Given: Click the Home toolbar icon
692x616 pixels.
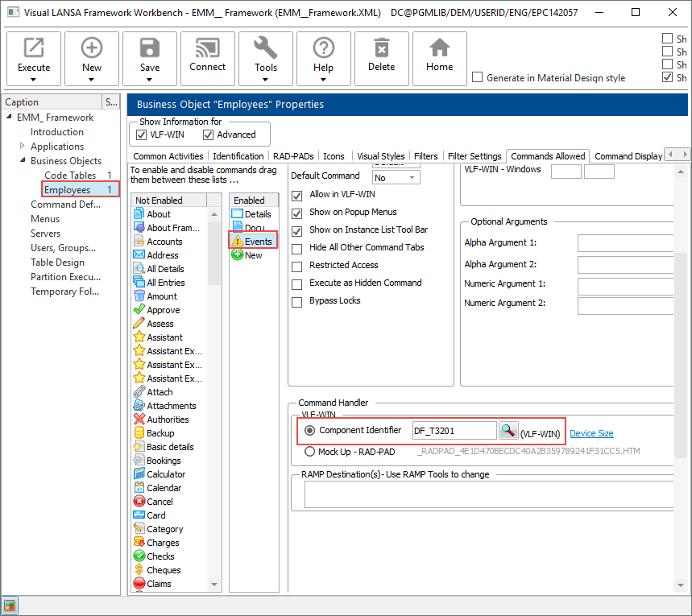Looking at the screenshot, I should (x=439, y=48).
